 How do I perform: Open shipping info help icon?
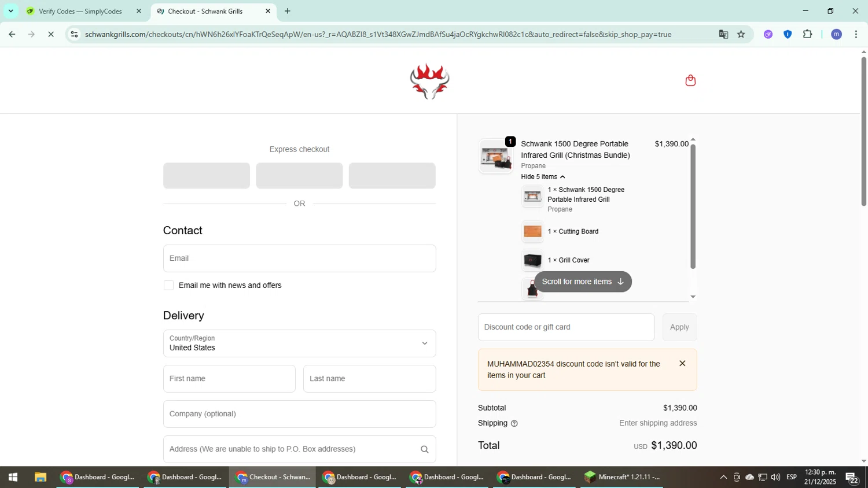click(514, 423)
